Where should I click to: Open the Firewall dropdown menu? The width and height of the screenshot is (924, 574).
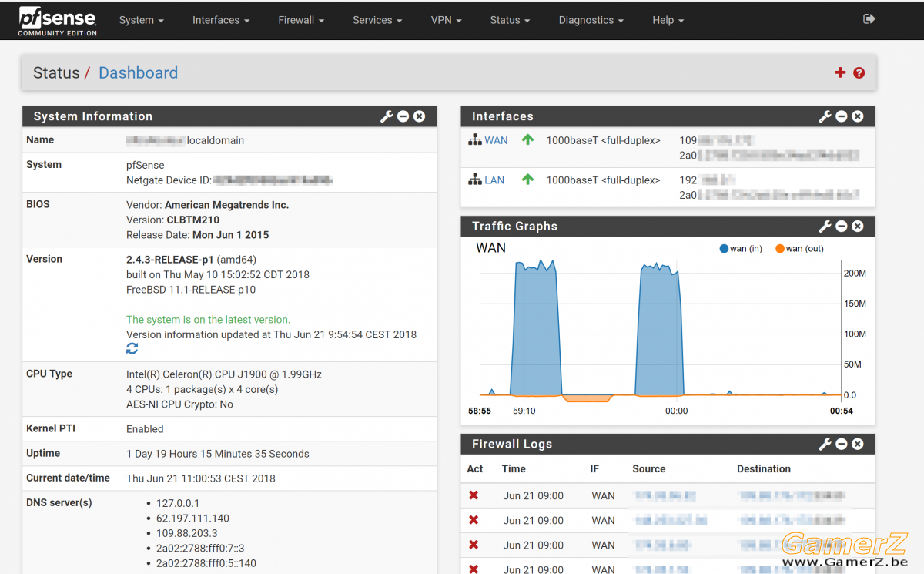tap(301, 20)
